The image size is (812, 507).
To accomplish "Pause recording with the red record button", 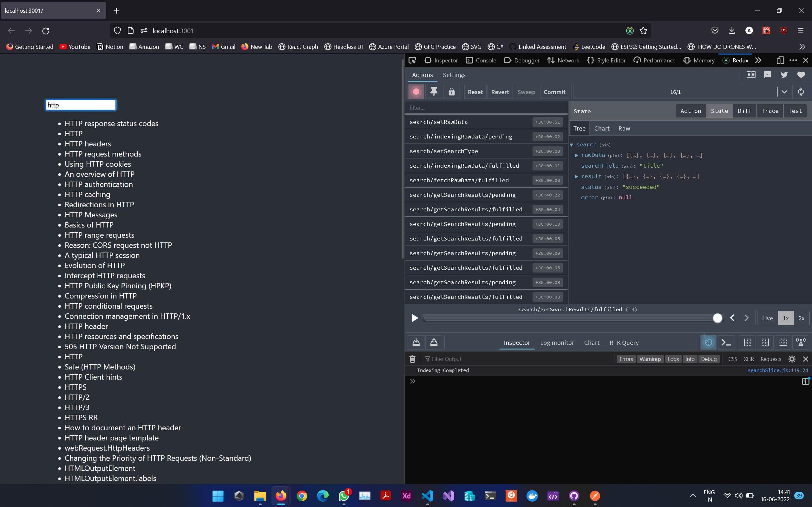I will tap(416, 92).
